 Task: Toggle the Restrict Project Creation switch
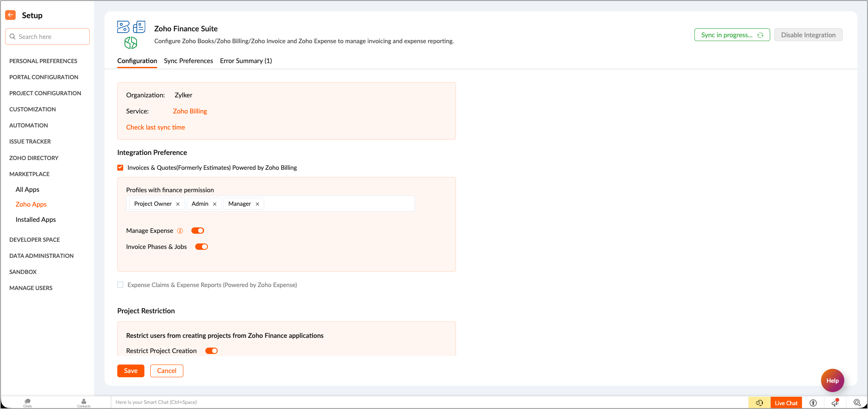pyautogui.click(x=211, y=351)
